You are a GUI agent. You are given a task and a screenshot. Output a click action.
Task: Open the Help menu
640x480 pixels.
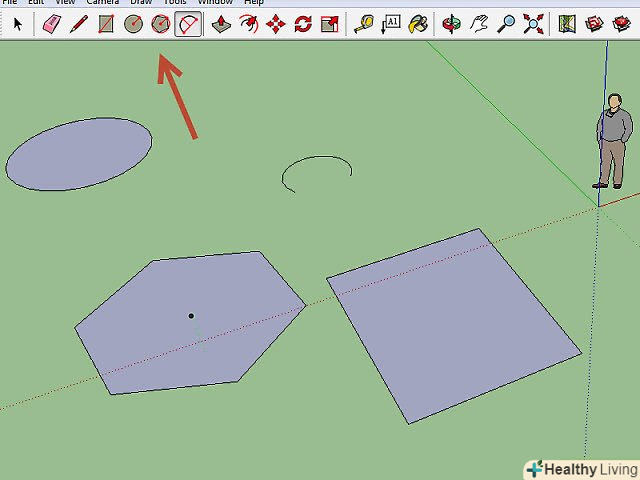253,2
